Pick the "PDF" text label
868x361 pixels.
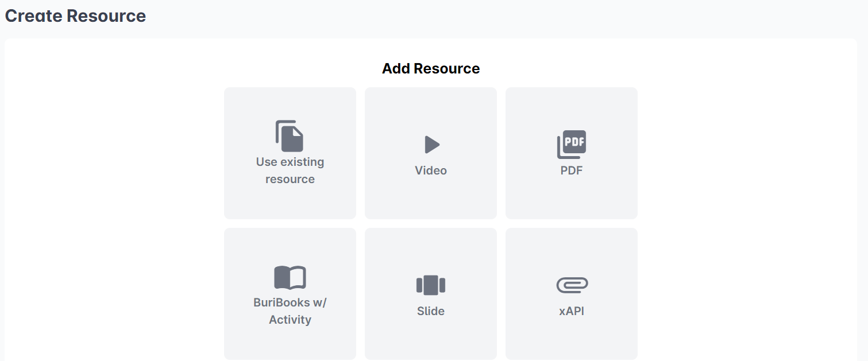tap(572, 170)
